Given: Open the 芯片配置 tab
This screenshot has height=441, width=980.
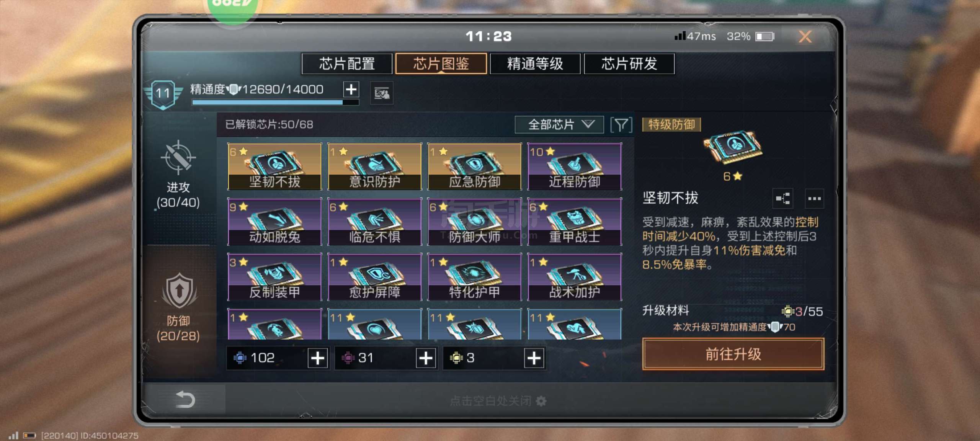Looking at the screenshot, I should (x=347, y=64).
